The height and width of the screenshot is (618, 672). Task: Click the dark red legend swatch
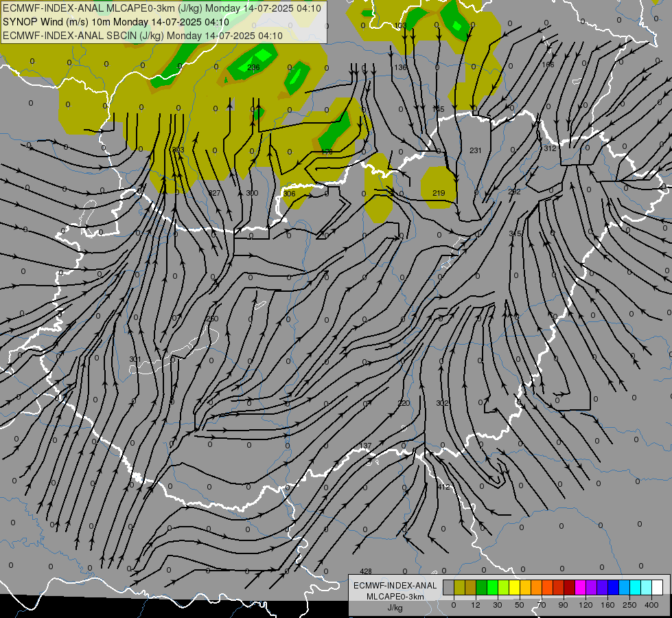click(x=570, y=587)
